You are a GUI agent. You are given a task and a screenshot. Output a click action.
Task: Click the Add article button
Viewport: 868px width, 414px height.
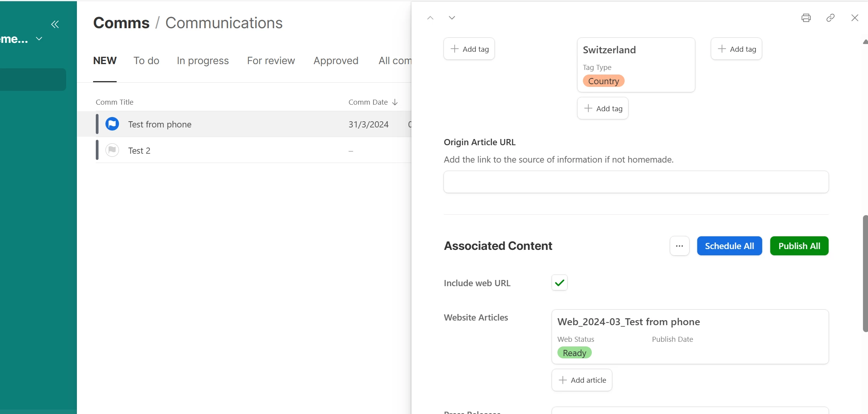point(582,380)
